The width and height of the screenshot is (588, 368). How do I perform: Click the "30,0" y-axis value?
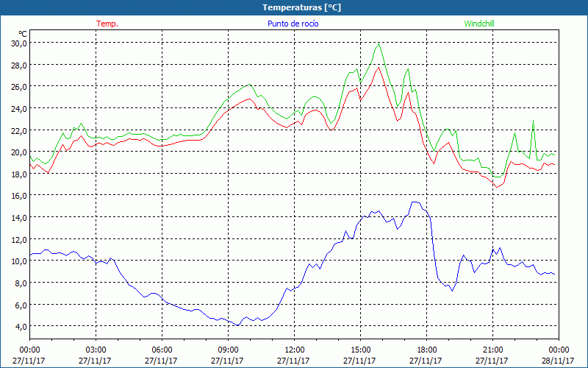click(19, 43)
